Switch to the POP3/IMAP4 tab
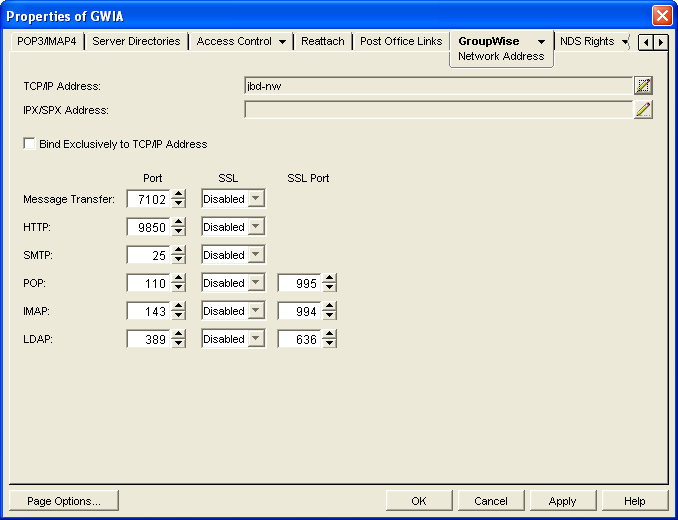 point(47,41)
